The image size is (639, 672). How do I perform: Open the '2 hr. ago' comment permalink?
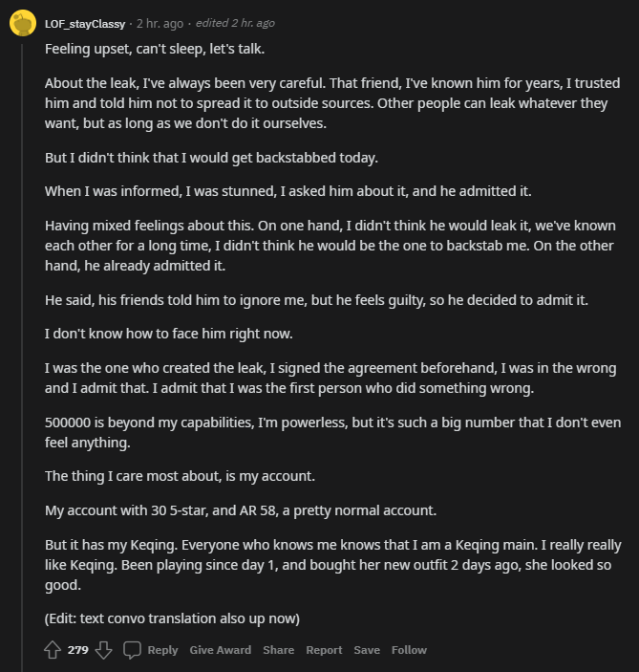160,24
